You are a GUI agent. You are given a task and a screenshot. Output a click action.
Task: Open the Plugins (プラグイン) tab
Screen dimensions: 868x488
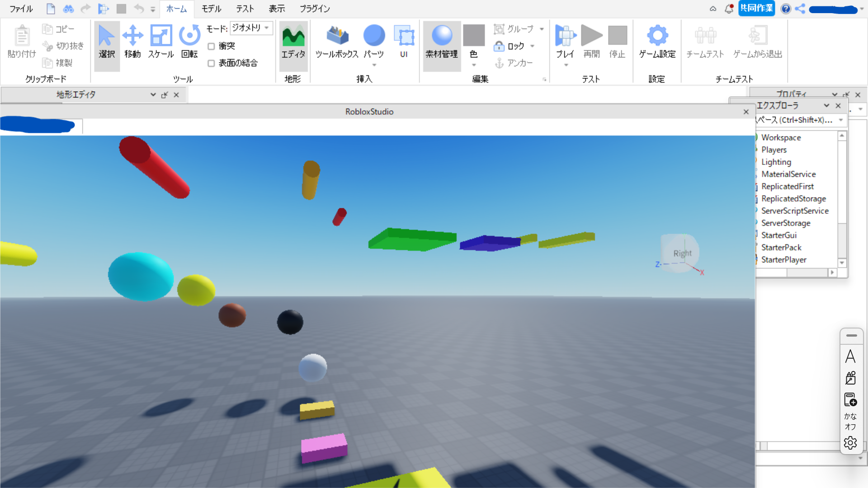tap(315, 9)
